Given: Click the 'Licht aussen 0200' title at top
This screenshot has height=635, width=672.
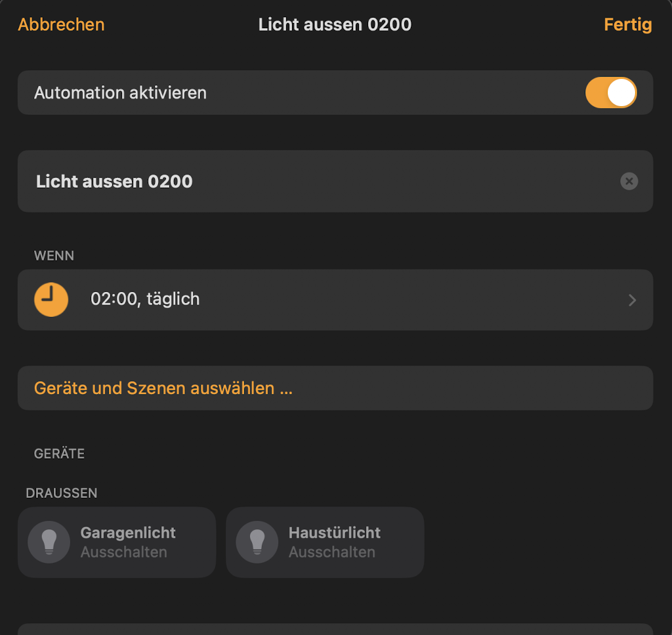Looking at the screenshot, I should [x=335, y=25].
